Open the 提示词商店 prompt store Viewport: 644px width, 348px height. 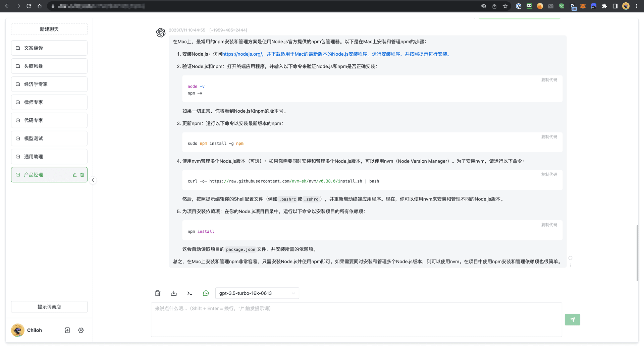click(x=49, y=307)
